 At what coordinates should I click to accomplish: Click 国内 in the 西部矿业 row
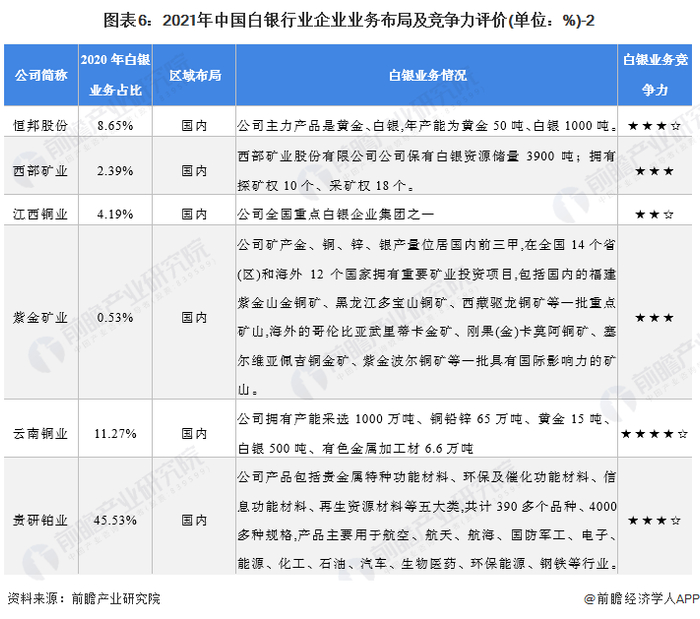(194, 170)
